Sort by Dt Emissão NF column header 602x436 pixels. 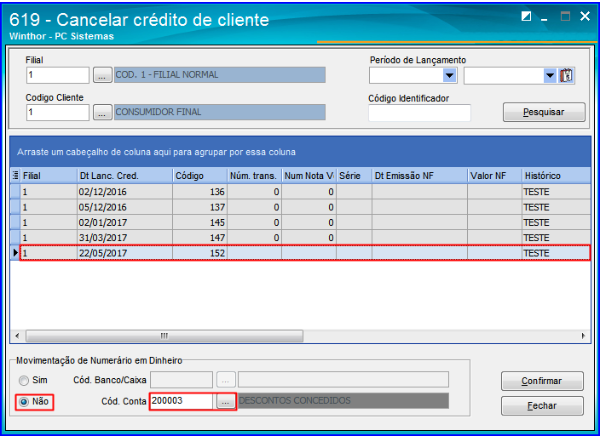coord(420,176)
